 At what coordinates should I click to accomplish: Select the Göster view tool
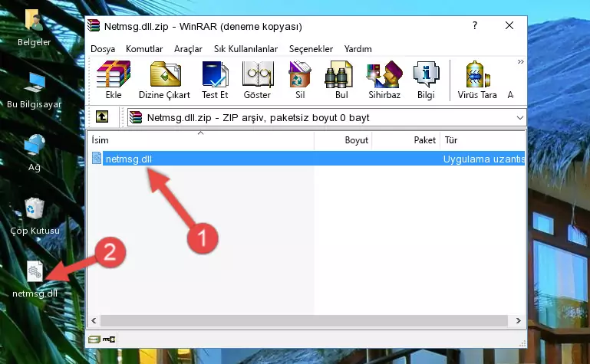(257, 80)
